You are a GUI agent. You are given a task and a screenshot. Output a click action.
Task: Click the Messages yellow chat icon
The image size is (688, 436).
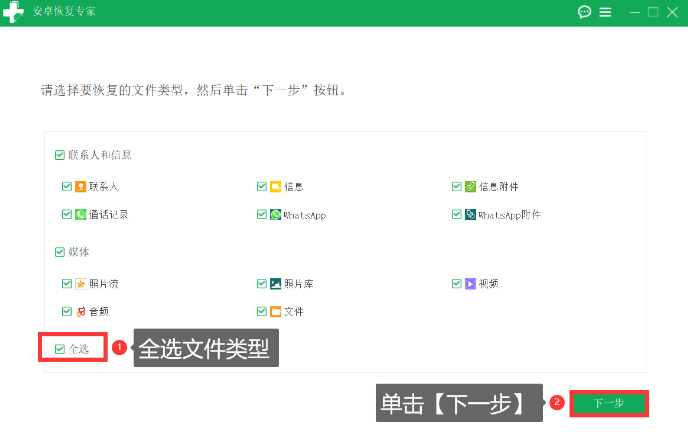[275, 187]
